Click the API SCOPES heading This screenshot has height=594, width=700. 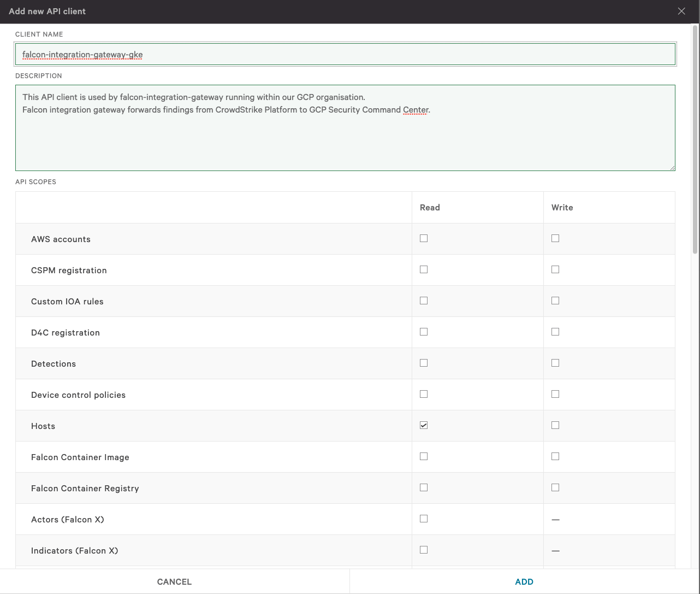pos(35,182)
